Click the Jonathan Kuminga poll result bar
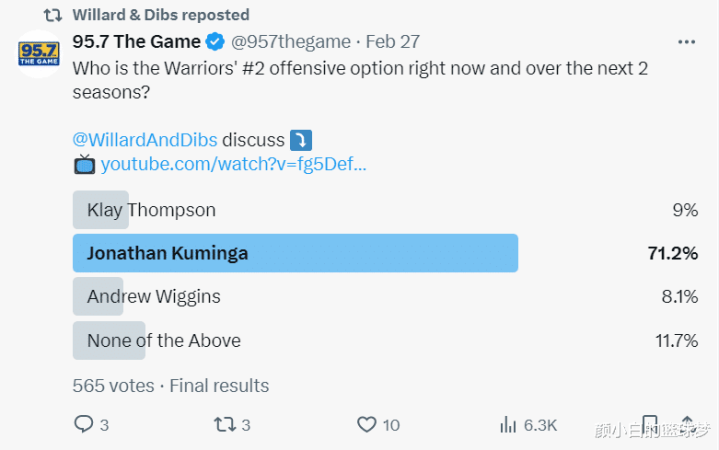 tap(295, 253)
